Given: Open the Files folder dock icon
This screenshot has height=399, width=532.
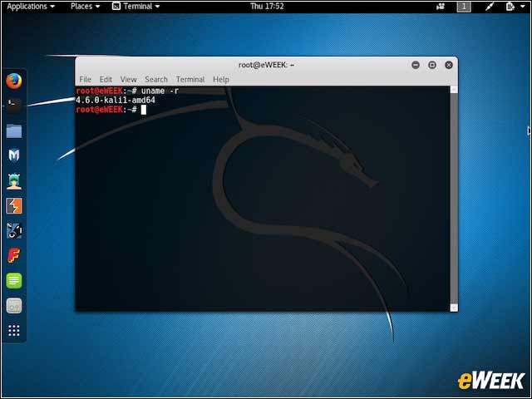Looking at the screenshot, I should pyautogui.click(x=14, y=131).
